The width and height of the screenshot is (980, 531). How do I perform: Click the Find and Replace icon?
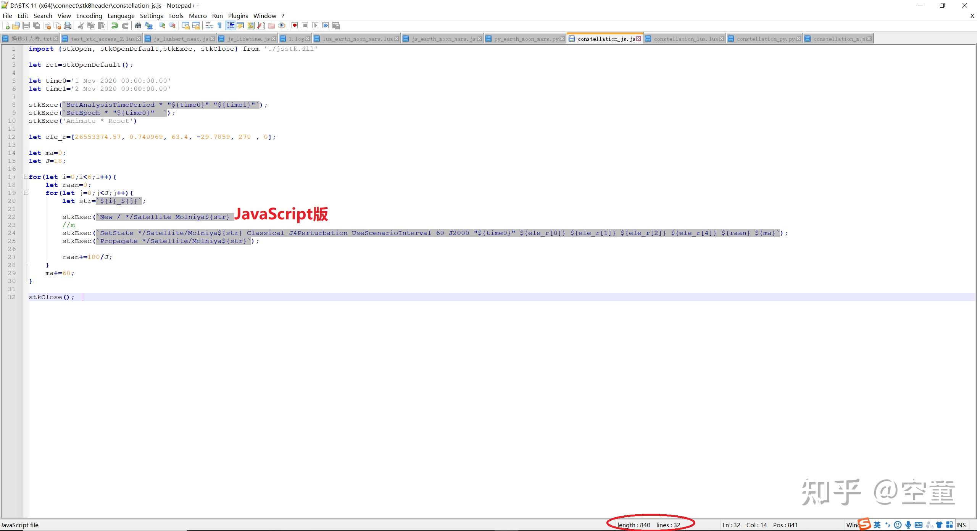pos(149,26)
